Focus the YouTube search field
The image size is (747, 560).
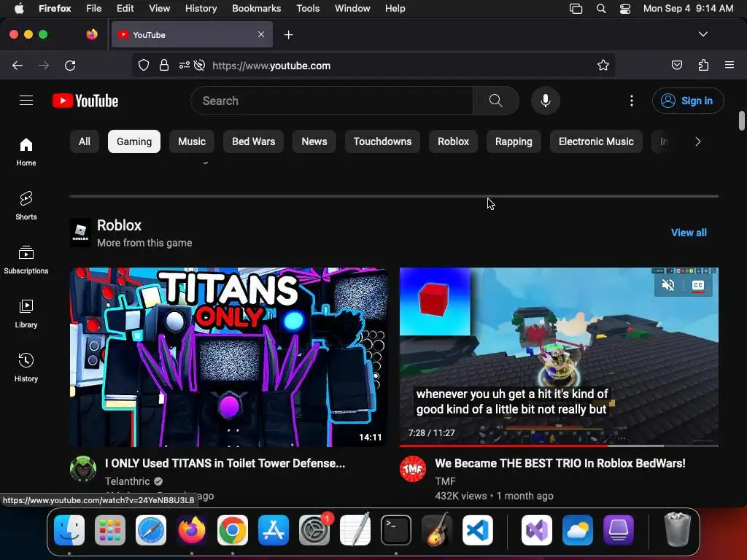333,101
